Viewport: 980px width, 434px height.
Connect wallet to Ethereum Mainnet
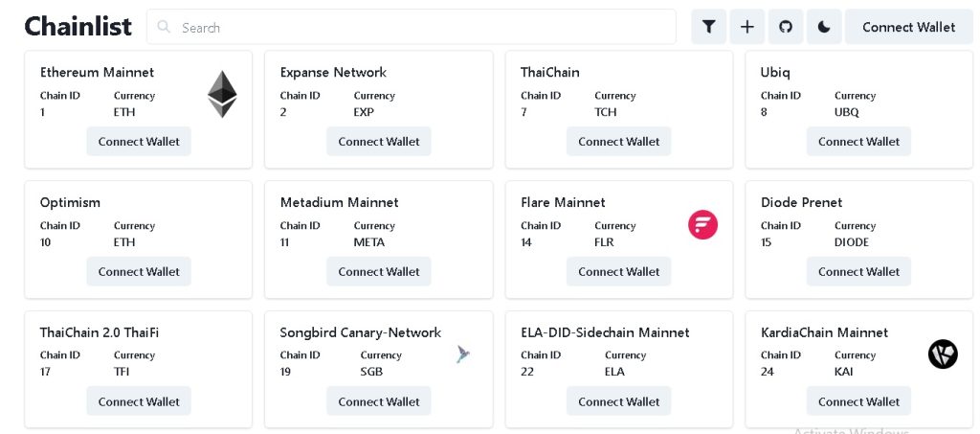click(x=139, y=142)
